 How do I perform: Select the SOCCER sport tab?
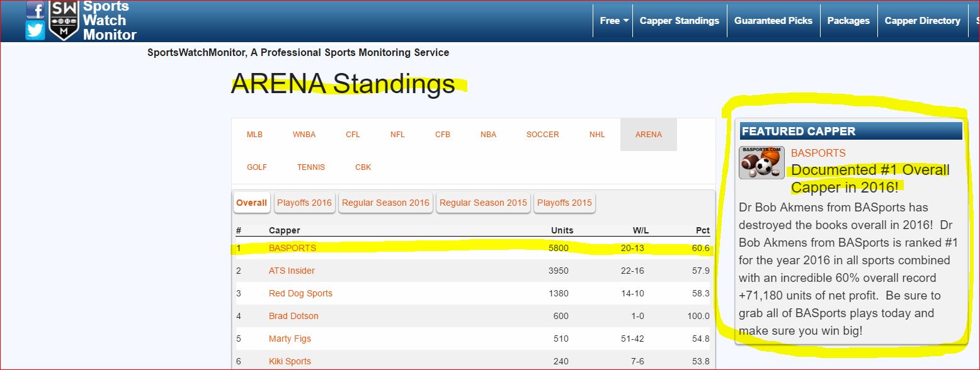tap(542, 135)
